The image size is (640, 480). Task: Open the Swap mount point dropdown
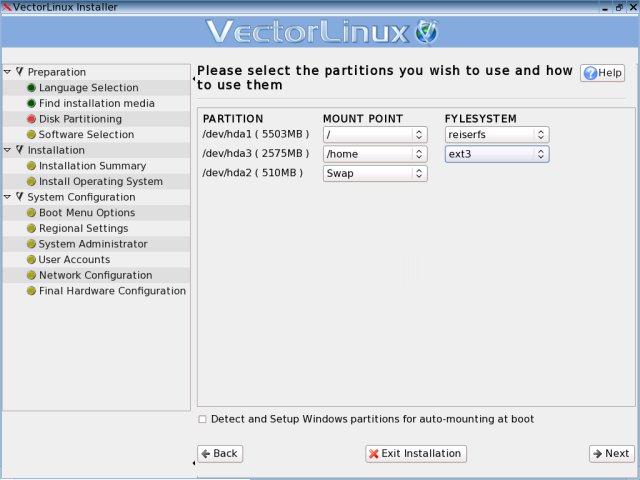pyautogui.click(x=375, y=173)
